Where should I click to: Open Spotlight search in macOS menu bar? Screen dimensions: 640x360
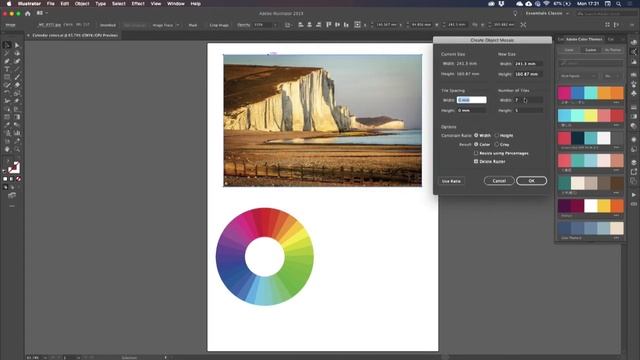click(x=619, y=4)
